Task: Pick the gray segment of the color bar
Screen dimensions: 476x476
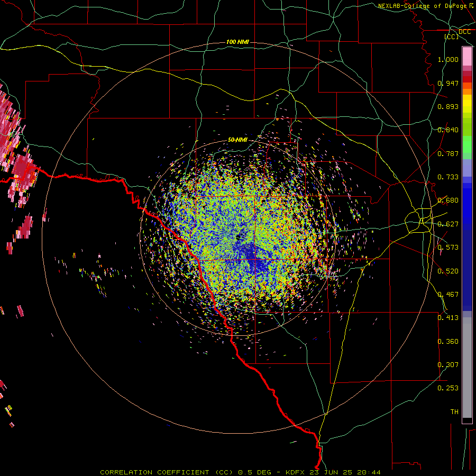Action: pos(467,368)
